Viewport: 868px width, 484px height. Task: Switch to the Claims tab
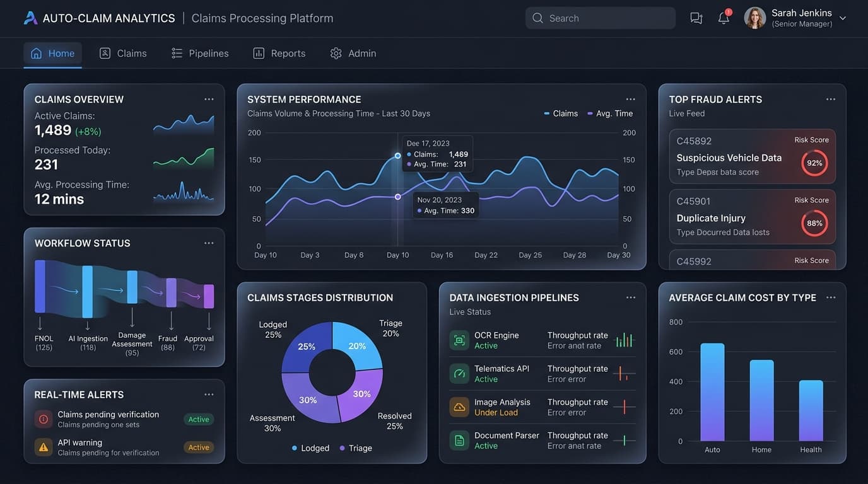pyautogui.click(x=123, y=54)
